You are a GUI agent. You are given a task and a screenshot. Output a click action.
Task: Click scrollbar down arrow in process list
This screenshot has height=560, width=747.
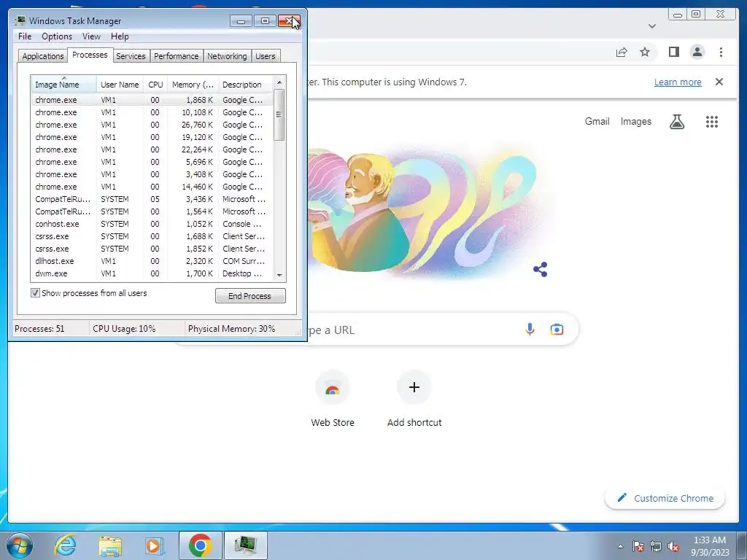pos(279,275)
